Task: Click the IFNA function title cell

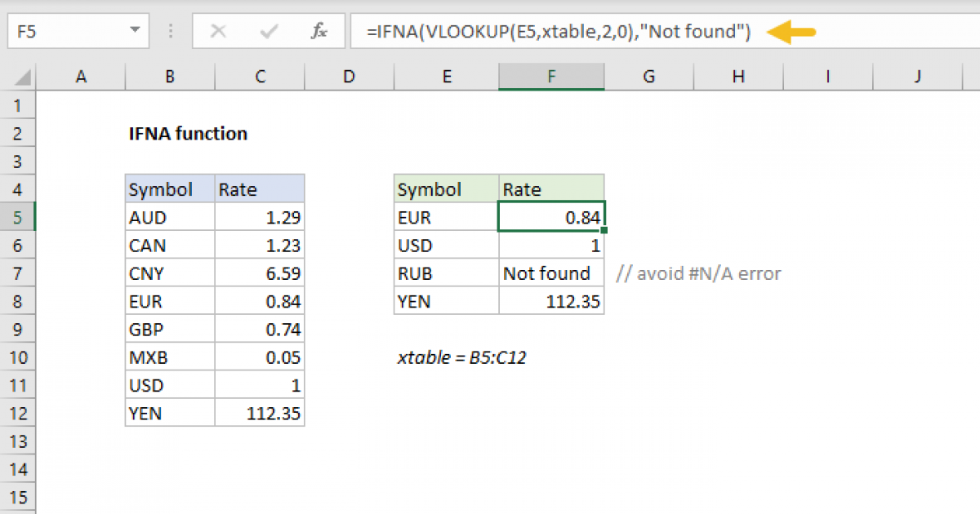Action: [x=187, y=133]
